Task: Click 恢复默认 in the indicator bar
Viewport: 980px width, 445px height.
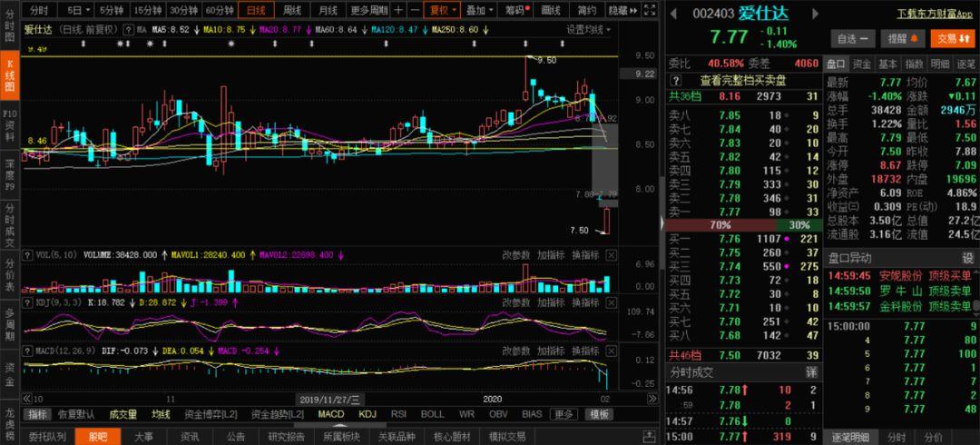Action: point(76,414)
